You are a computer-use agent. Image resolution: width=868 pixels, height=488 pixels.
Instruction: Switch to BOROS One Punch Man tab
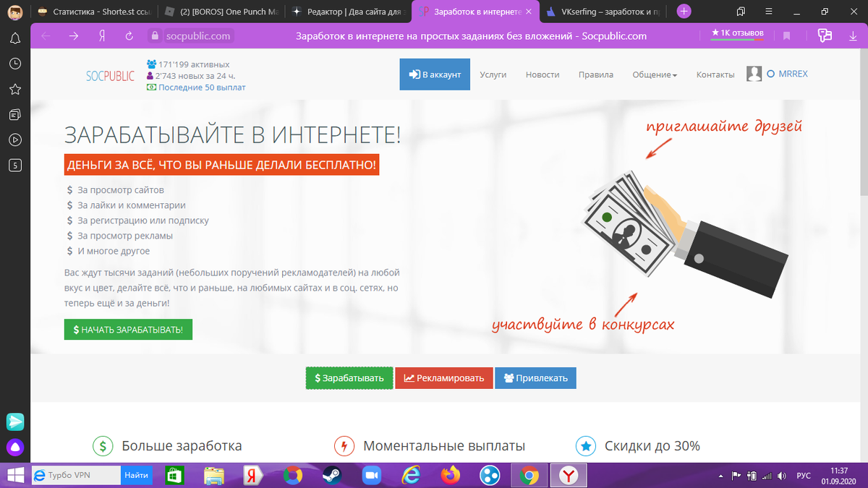point(221,11)
